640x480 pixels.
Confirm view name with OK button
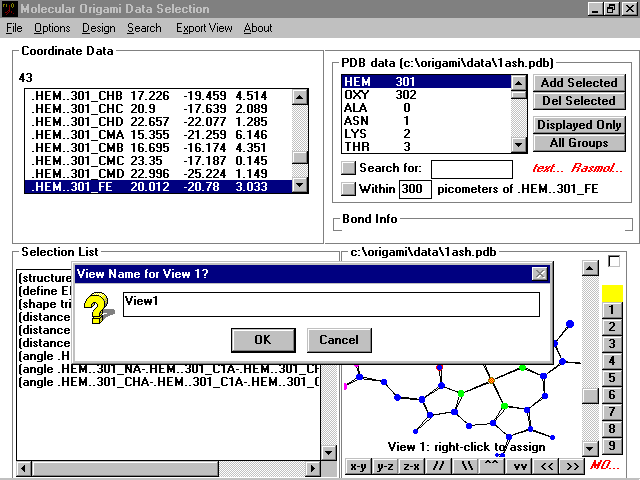tap(262, 340)
